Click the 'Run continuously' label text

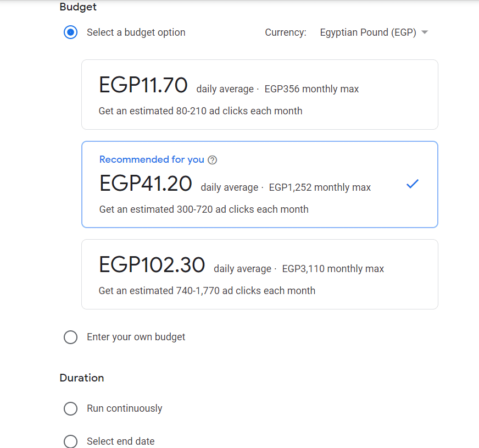124,408
